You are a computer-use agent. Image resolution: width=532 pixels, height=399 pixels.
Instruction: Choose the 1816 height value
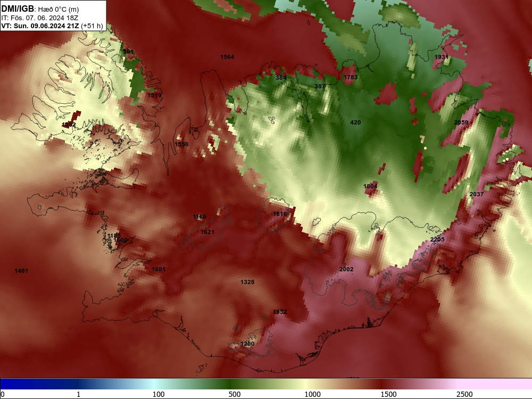[x=280, y=214]
